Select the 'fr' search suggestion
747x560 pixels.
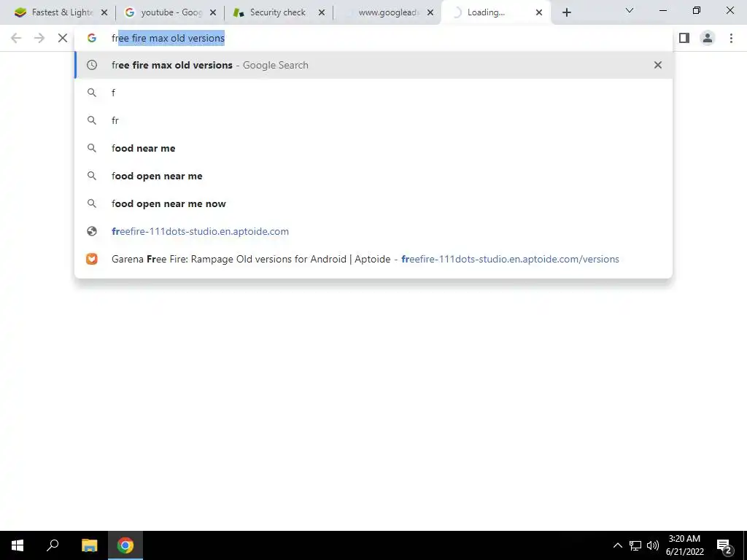coord(373,120)
